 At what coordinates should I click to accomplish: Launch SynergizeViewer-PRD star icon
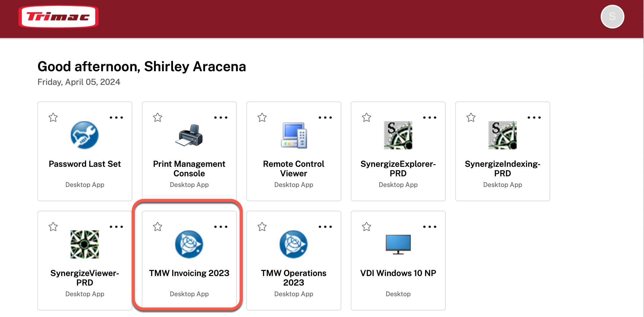85,244
